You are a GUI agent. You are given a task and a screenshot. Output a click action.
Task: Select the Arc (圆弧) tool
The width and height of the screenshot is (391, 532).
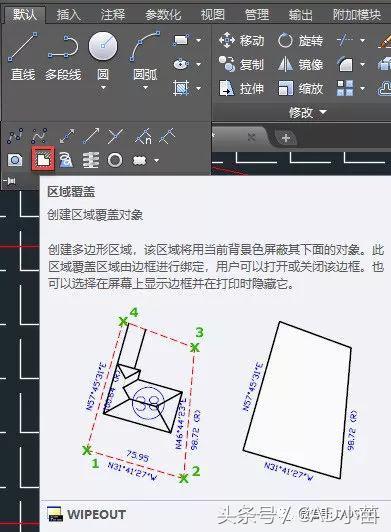(145, 54)
